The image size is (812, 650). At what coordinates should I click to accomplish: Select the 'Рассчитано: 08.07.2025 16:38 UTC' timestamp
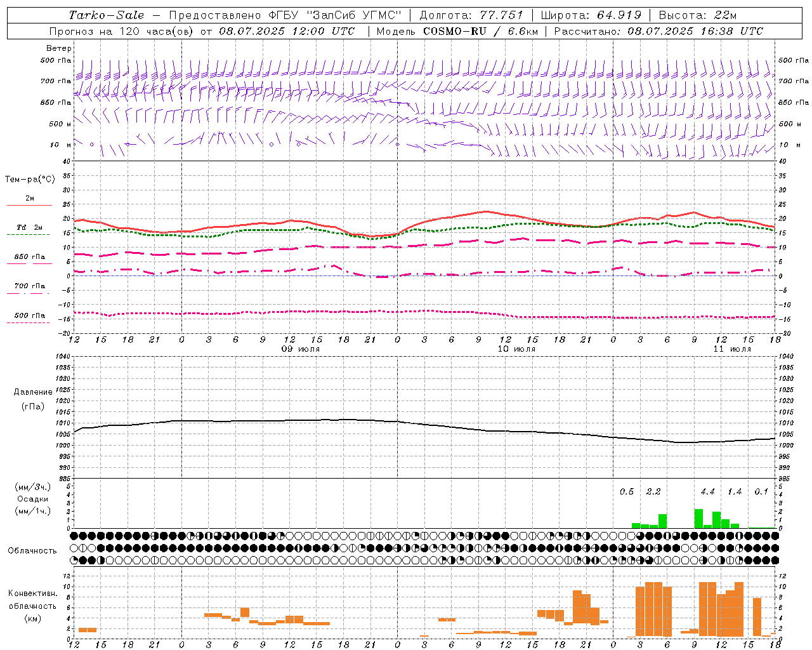(658, 31)
